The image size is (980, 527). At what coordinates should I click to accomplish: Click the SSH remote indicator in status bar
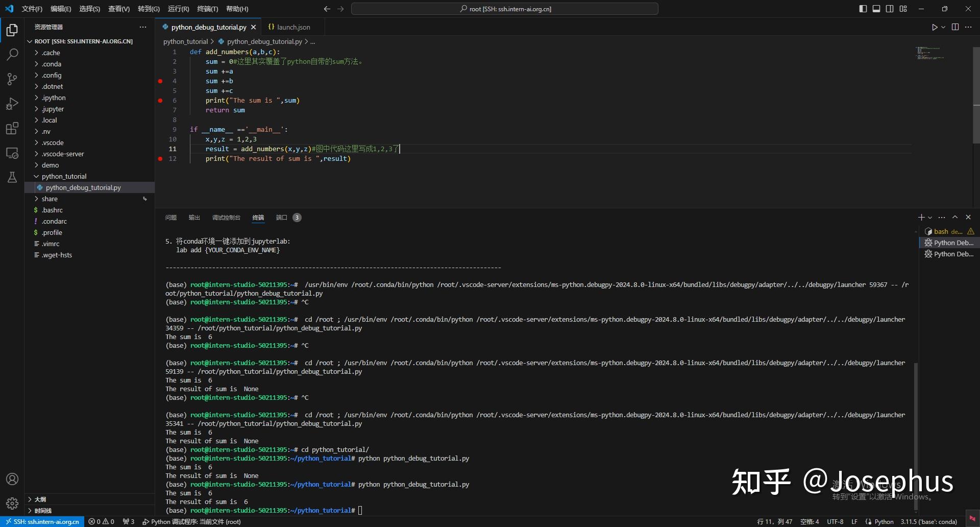point(41,521)
